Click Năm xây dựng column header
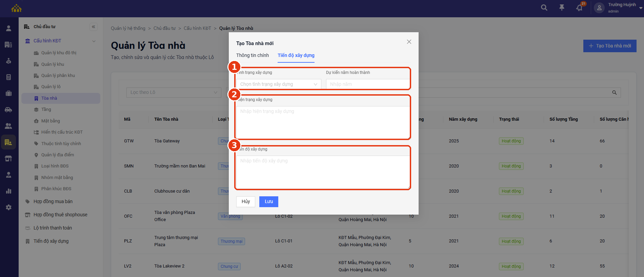 click(x=463, y=119)
